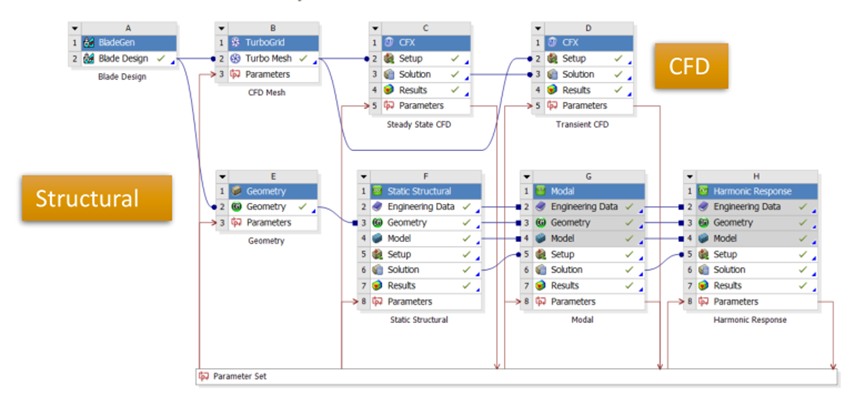This screenshot has width=865, height=406.
Task: Open Setup icon in Transient CFD system D
Action: [x=551, y=58]
